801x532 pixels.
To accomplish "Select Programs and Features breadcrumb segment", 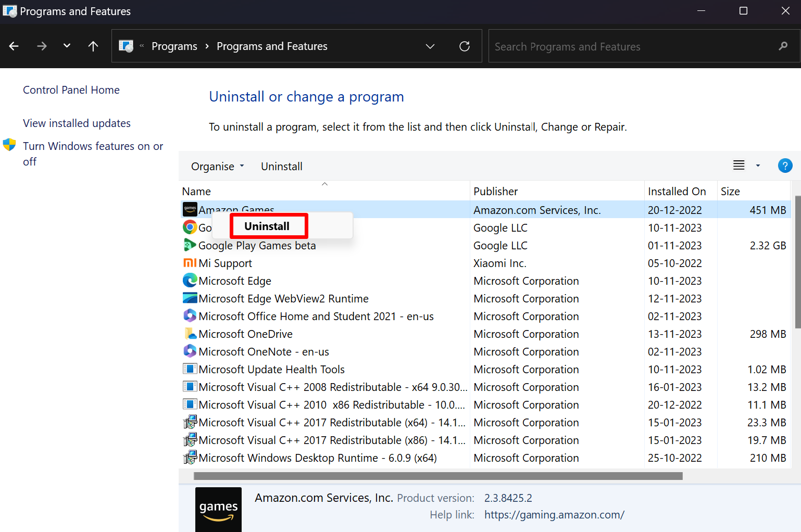I will (x=272, y=46).
